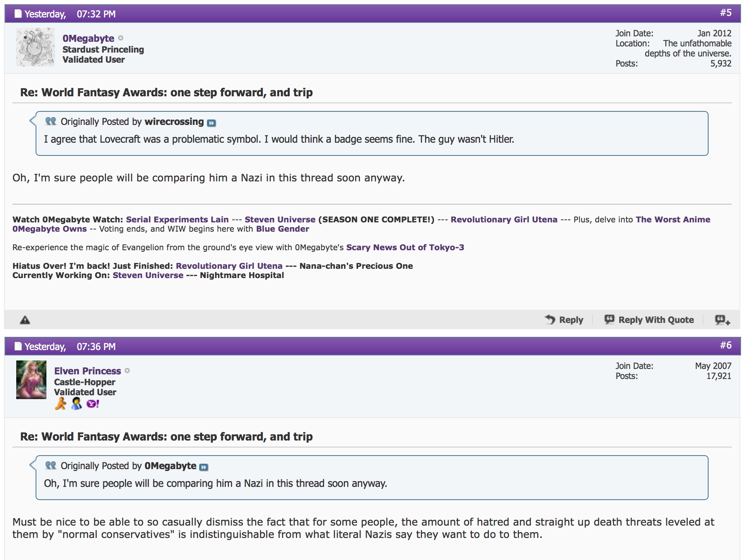Click the post status page icon for post #6

point(18,346)
